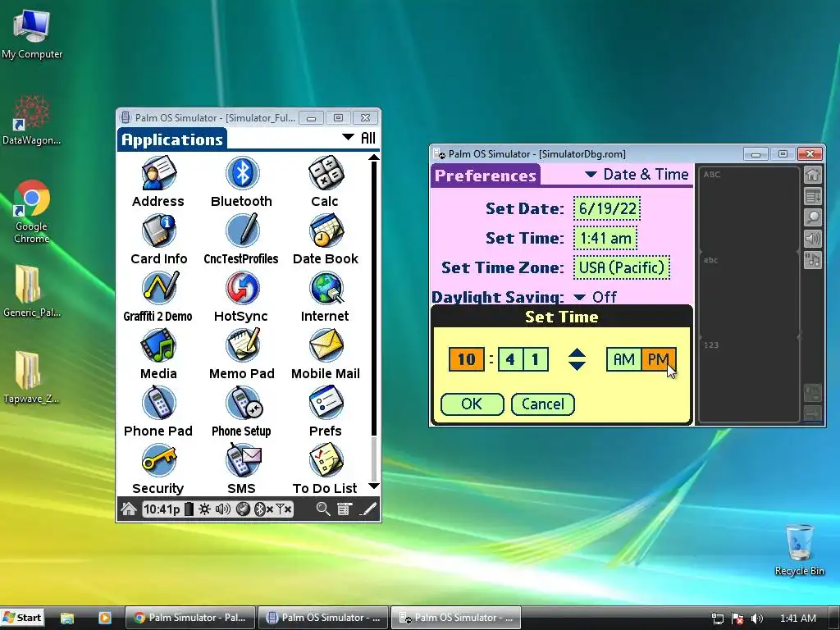Open the All category dropdown in Applications

coord(359,138)
